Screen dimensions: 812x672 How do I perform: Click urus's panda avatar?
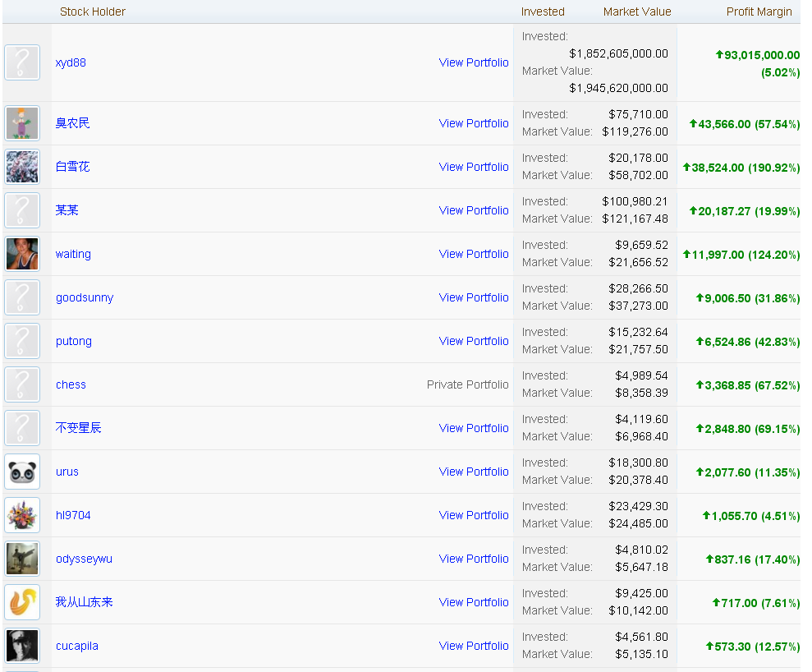click(22, 472)
